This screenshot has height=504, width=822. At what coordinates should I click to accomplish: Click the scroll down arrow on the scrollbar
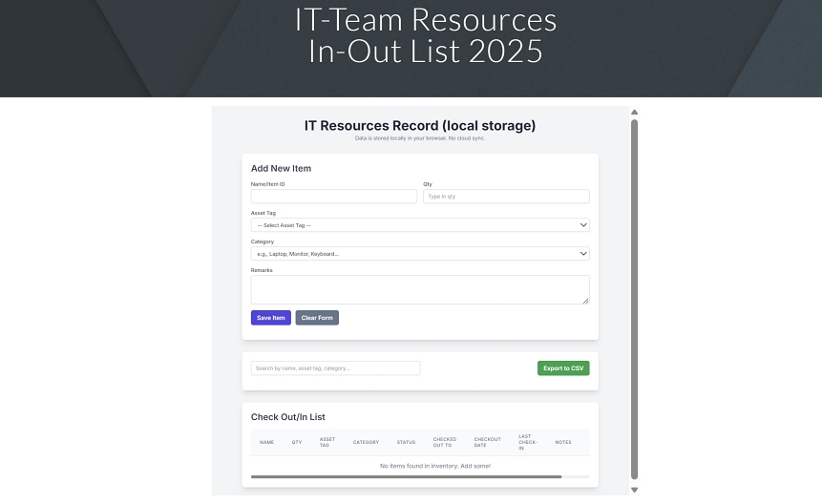pyautogui.click(x=634, y=490)
